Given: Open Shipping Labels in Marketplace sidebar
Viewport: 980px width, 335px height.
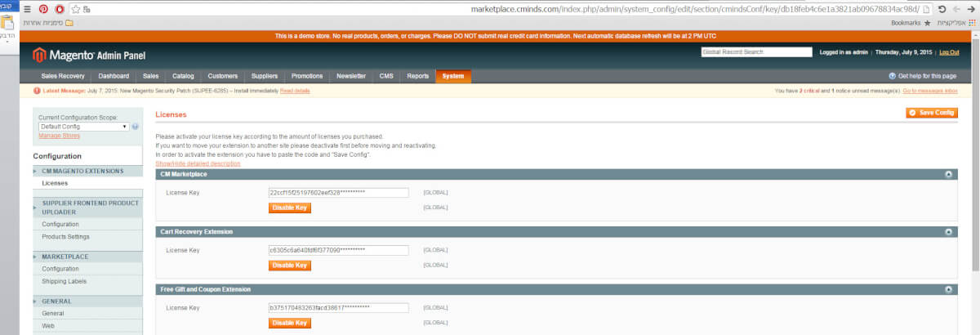Looking at the screenshot, I should coord(64,281).
